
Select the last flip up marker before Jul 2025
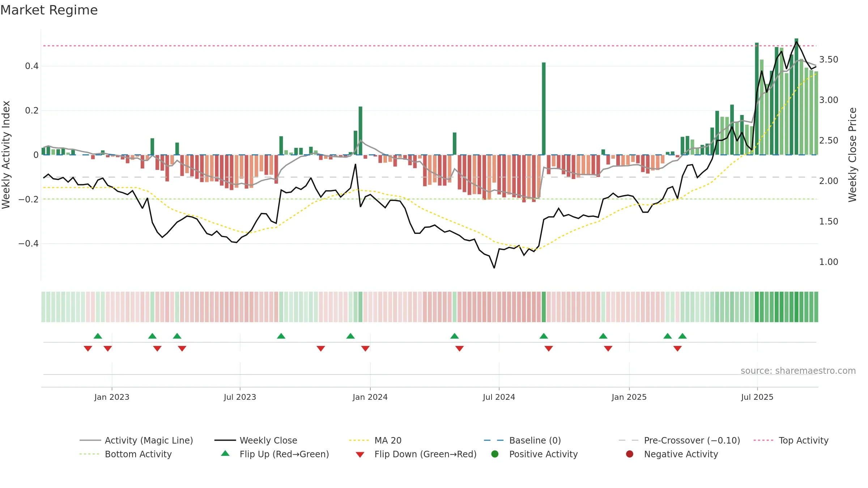click(682, 336)
